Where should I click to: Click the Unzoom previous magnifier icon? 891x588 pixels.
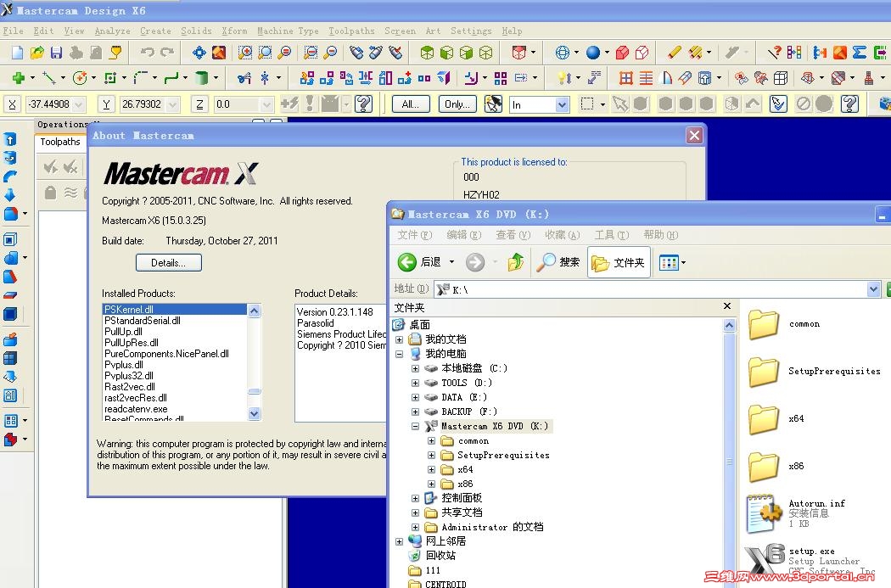[311, 53]
